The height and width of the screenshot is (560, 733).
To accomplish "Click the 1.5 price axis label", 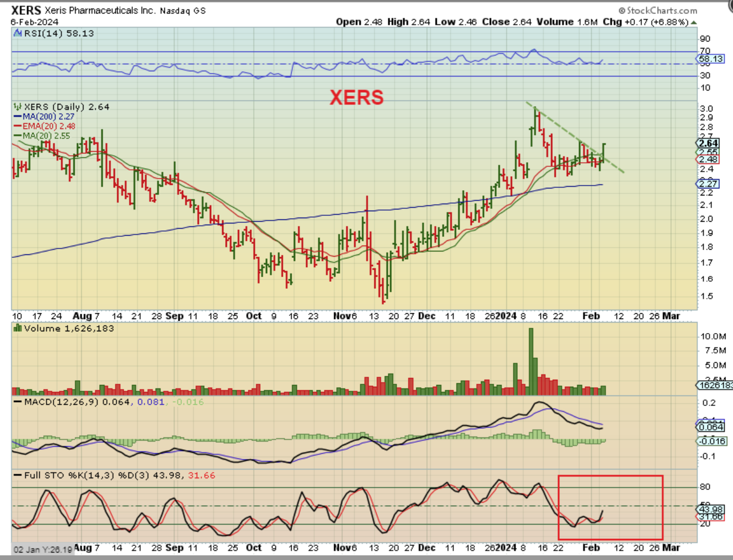I will click(706, 296).
